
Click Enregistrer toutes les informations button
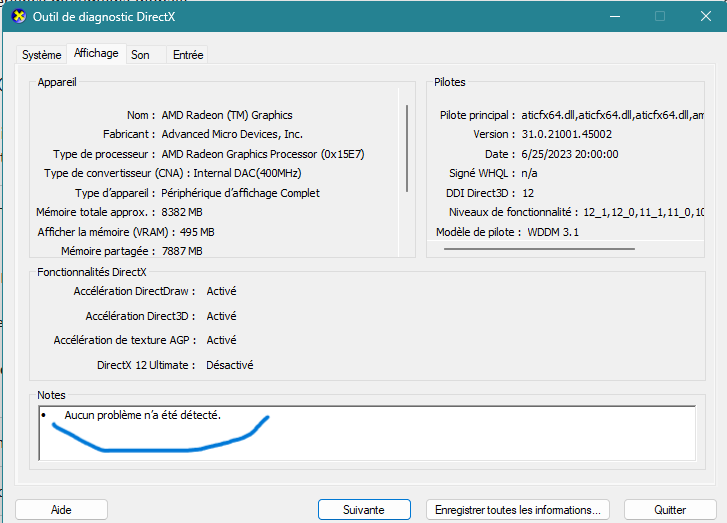point(517,510)
